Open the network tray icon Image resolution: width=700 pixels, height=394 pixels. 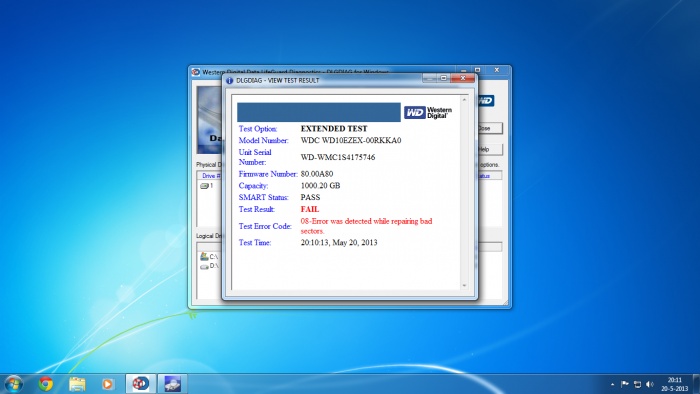pyautogui.click(x=638, y=384)
